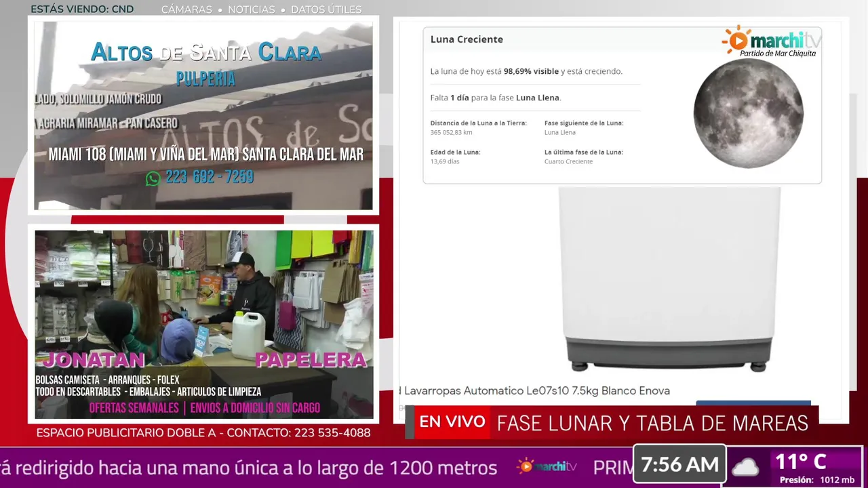Click the FASE LUNAR Y TABLA DE MAREAS banner

pyautogui.click(x=652, y=423)
